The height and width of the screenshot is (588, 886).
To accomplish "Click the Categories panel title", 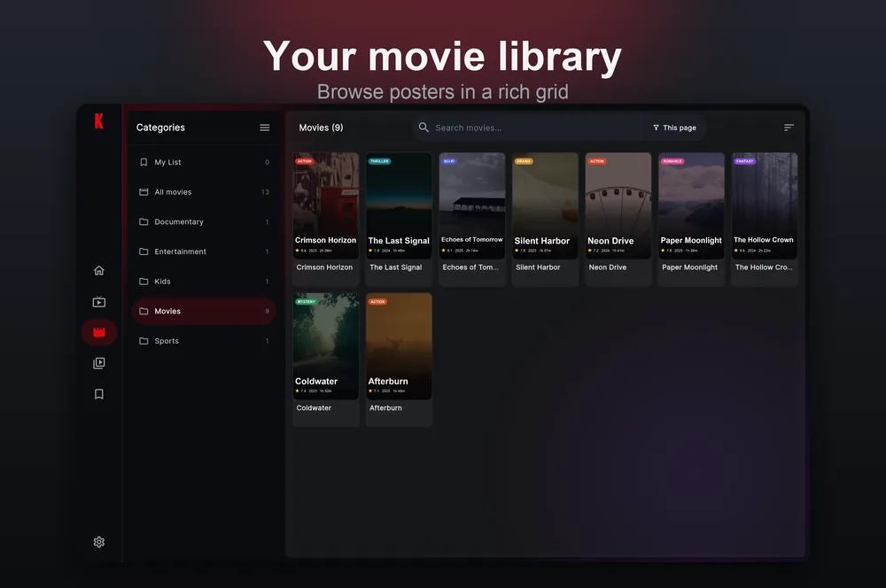I will 160,128.
